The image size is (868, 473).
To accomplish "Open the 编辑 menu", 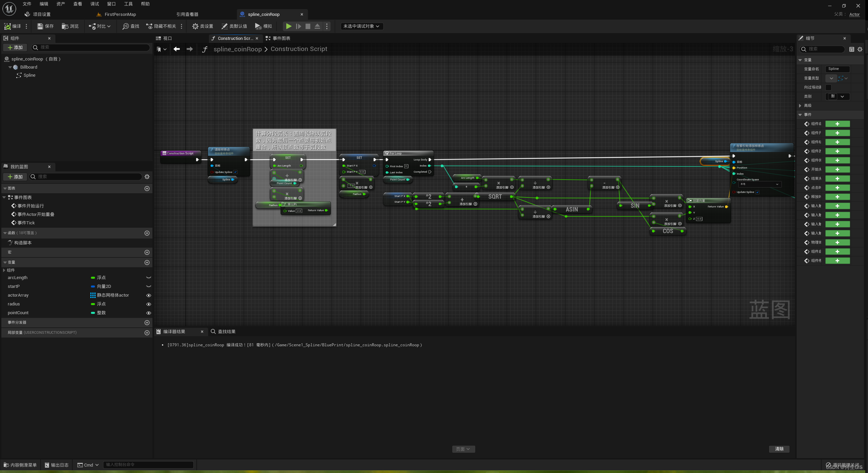I will [x=44, y=4].
